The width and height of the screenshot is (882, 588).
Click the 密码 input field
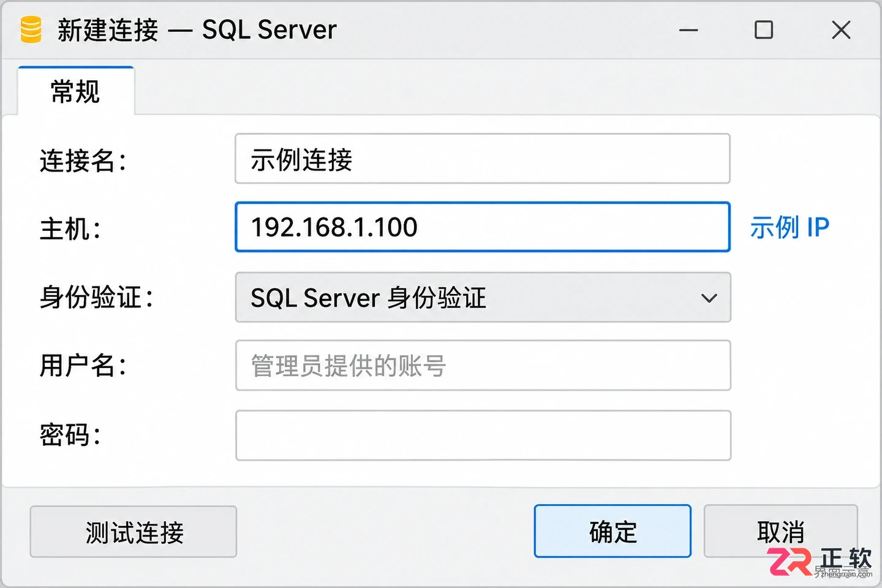click(x=483, y=435)
